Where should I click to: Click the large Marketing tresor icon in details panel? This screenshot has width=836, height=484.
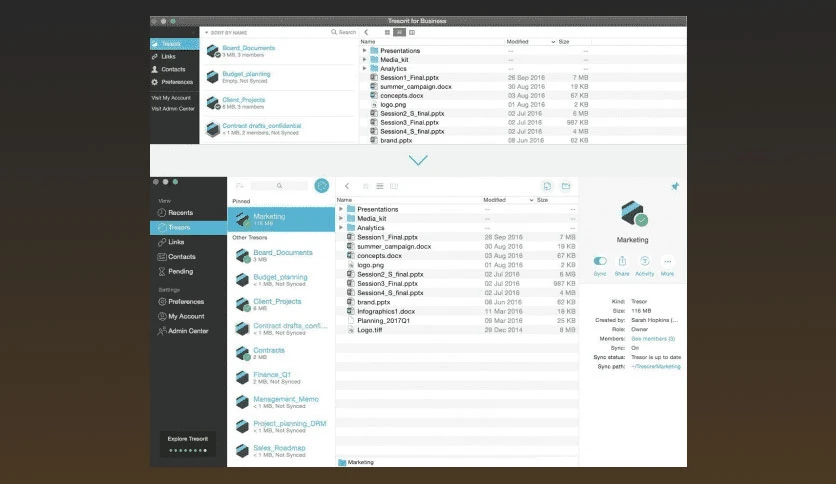[x=633, y=213]
